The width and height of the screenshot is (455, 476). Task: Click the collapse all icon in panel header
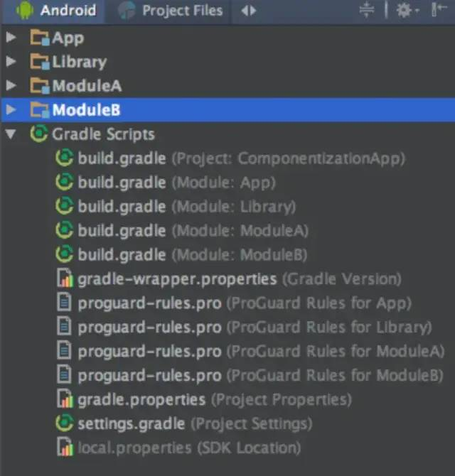pyautogui.click(x=367, y=10)
